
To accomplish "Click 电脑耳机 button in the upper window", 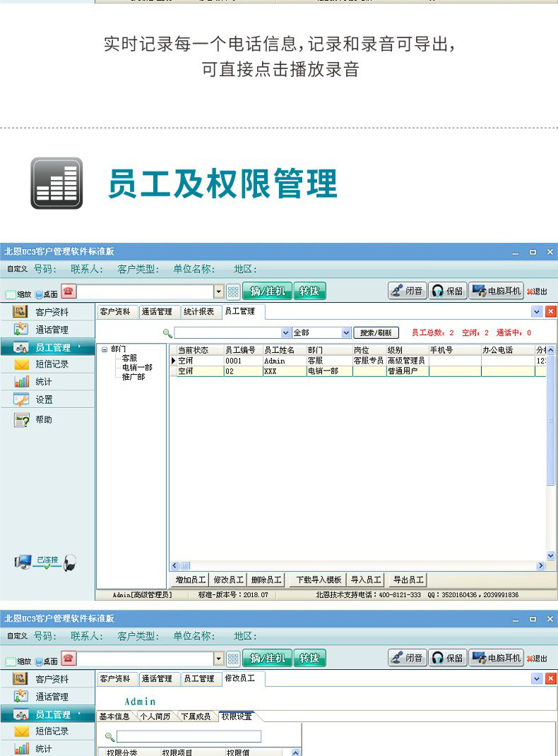I will point(497,291).
